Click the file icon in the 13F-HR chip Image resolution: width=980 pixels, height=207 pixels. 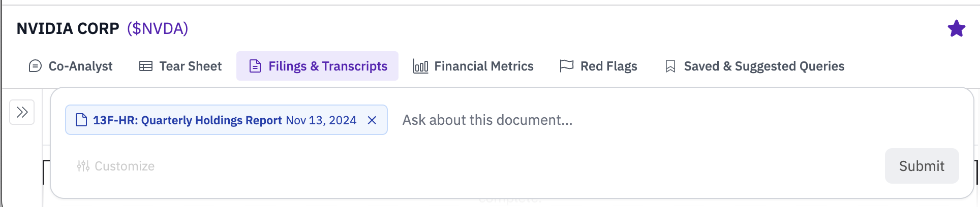tap(81, 120)
